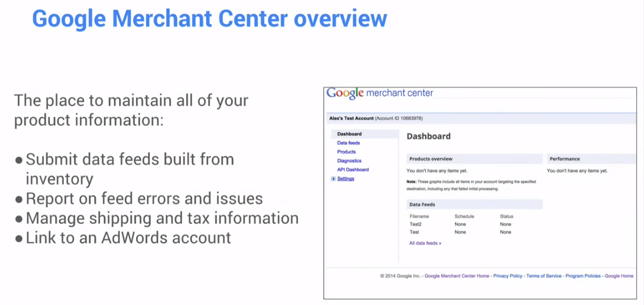Click the Submit data feeds bullet

tap(124, 169)
